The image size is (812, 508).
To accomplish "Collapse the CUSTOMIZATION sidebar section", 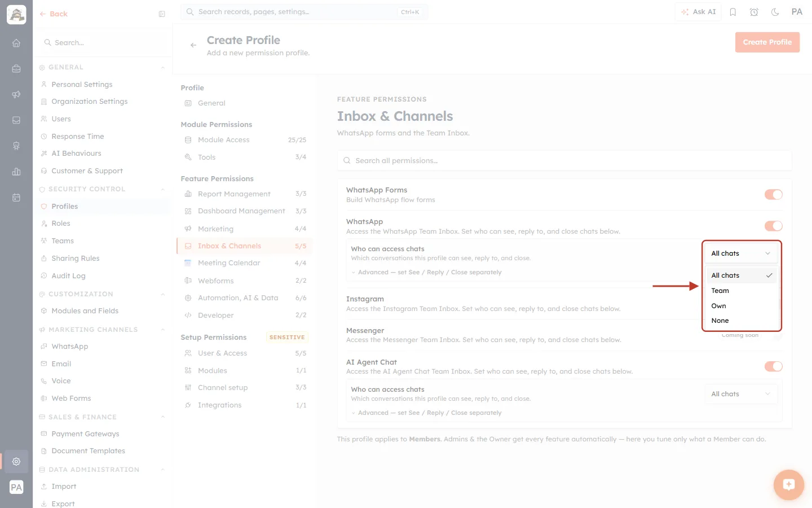I will click(x=163, y=295).
